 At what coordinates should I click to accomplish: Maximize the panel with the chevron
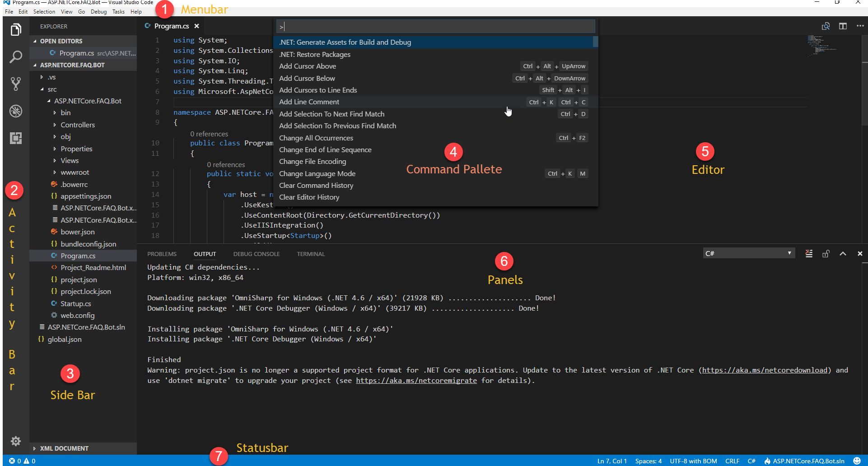coord(843,254)
